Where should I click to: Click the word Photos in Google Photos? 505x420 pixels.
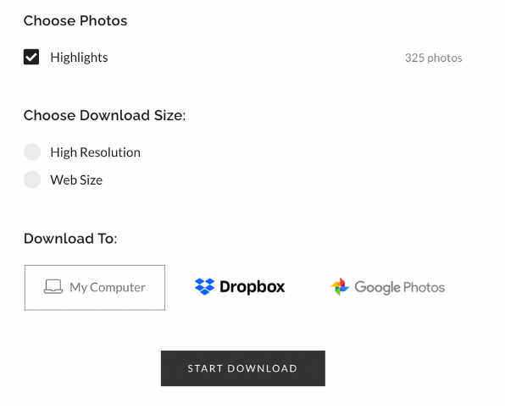point(424,287)
